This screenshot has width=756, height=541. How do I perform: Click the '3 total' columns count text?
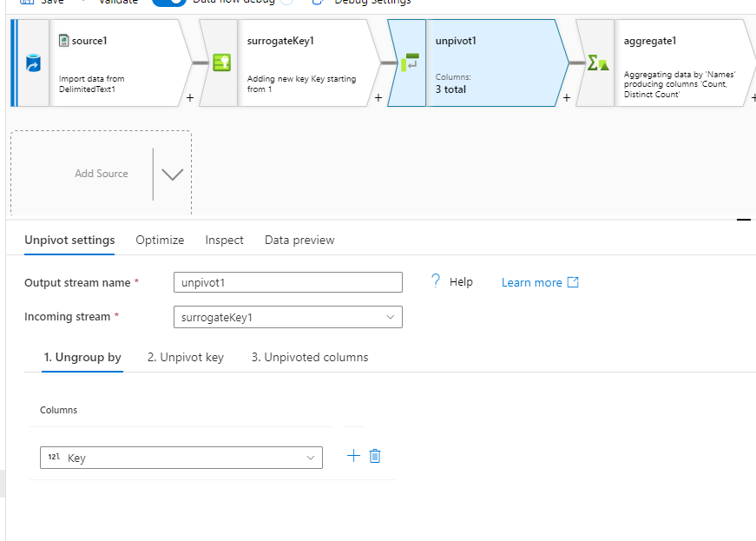coord(450,89)
